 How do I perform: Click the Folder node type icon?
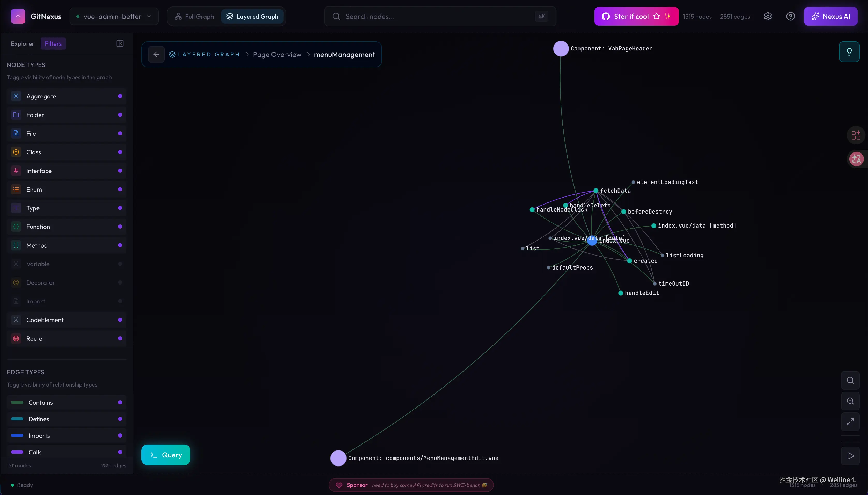[x=16, y=115]
